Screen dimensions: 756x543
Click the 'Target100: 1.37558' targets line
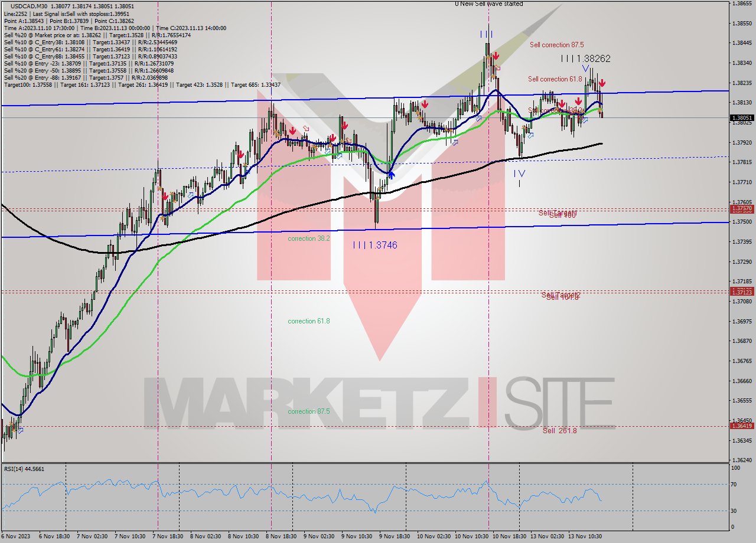(142, 85)
